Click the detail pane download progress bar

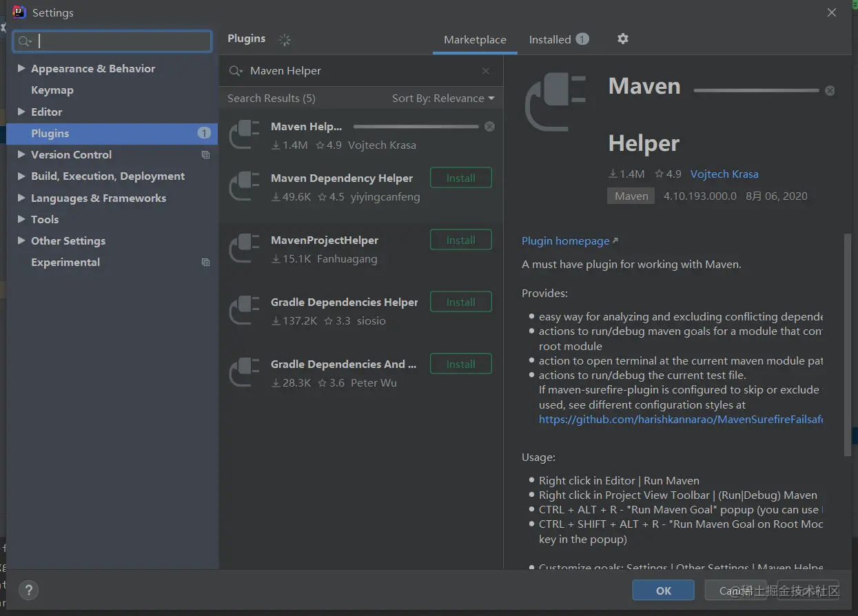pos(757,90)
